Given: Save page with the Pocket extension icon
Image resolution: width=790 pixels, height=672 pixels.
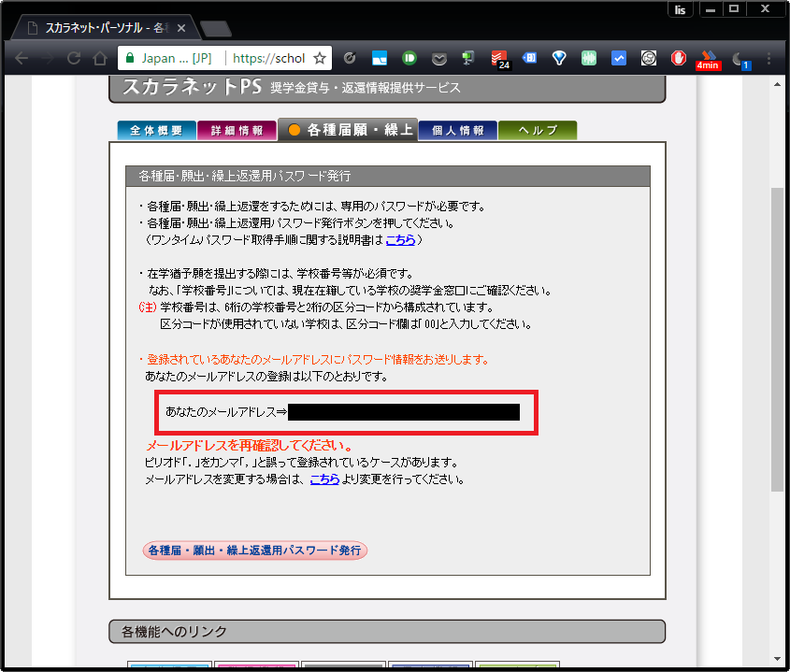Looking at the screenshot, I should [x=439, y=59].
